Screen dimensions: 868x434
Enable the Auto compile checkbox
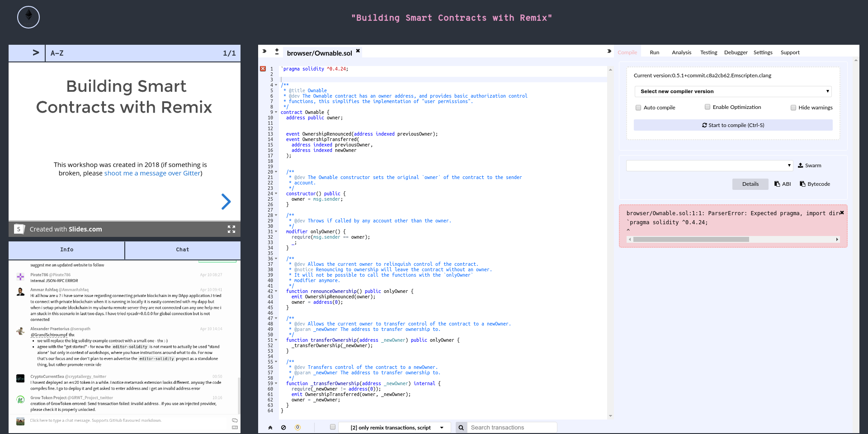(638, 108)
